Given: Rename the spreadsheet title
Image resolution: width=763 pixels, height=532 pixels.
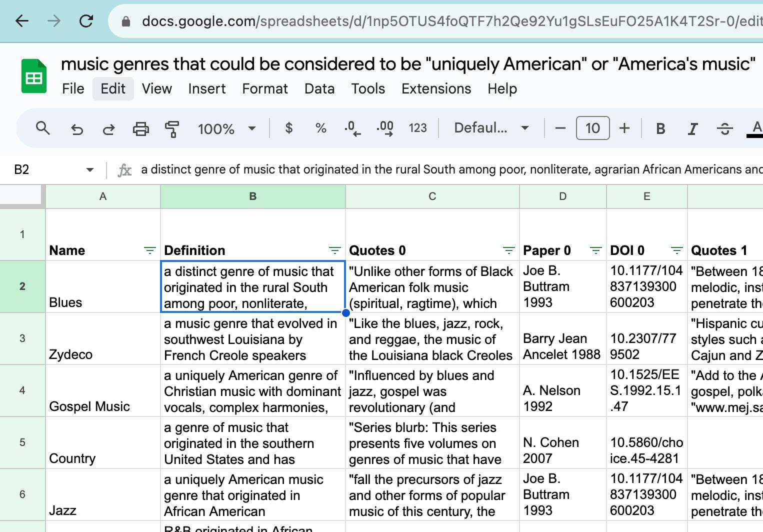Looking at the screenshot, I should click(408, 64).
